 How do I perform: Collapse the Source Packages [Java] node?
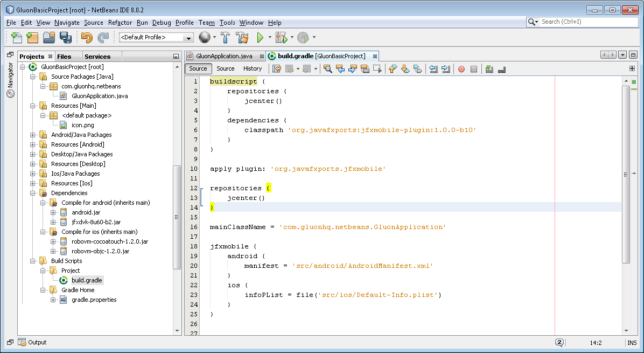pyautogui.click(x=32, y=77)
